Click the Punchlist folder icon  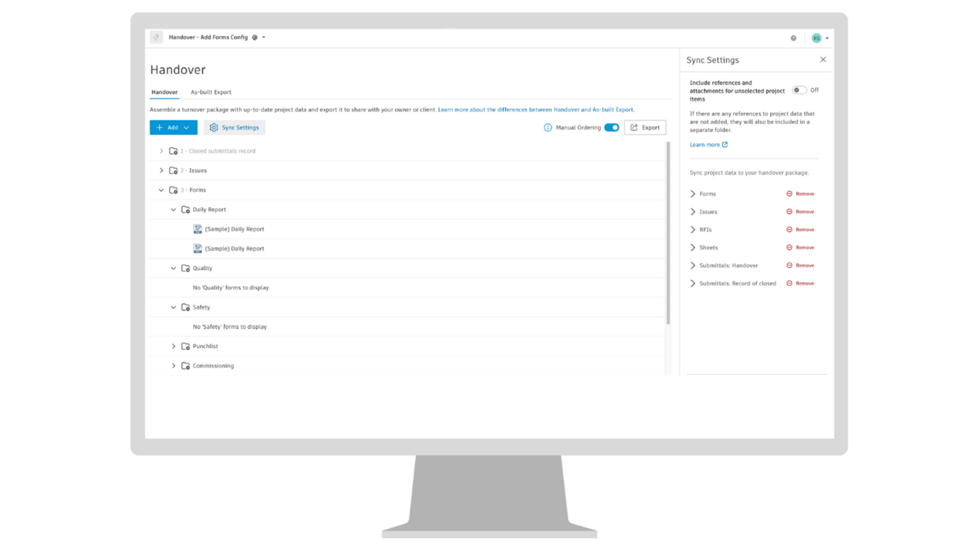(x=186, y=346)
